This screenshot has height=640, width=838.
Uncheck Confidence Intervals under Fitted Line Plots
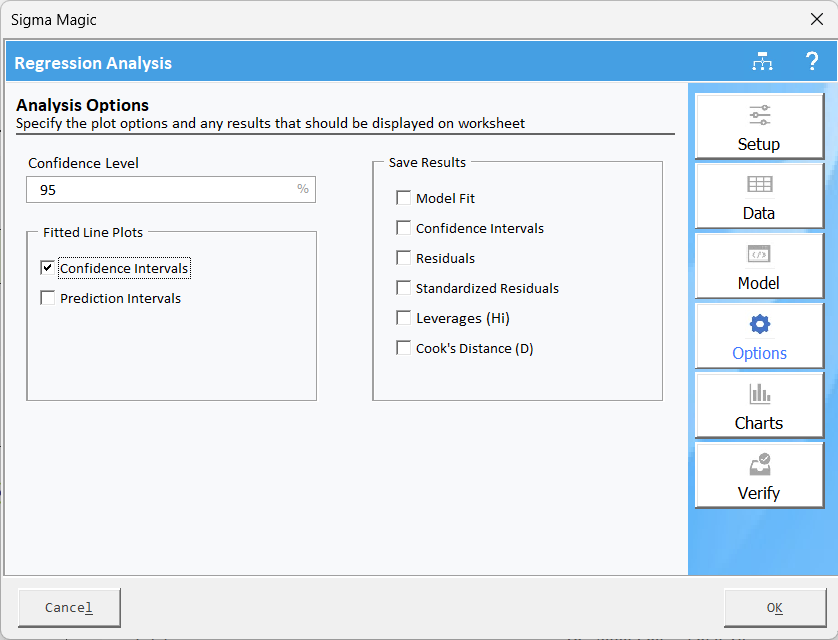tap(48, 268)
